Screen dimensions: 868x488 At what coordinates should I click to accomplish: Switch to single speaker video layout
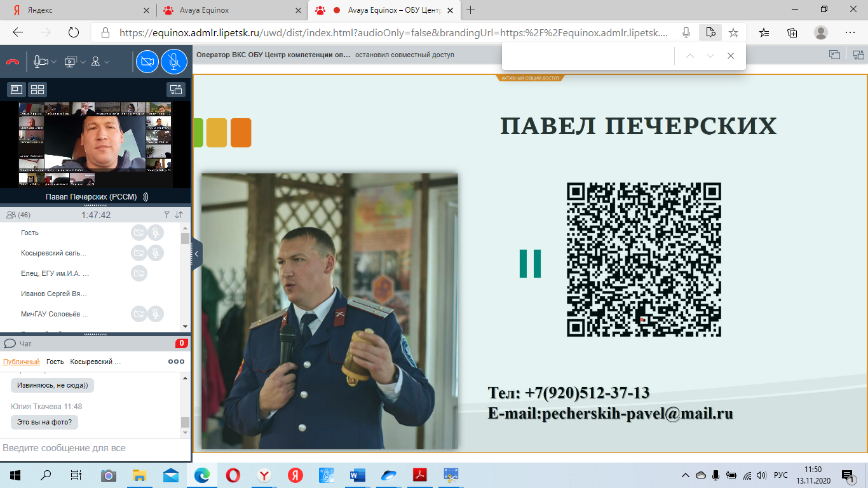click(x=17, y=90)
